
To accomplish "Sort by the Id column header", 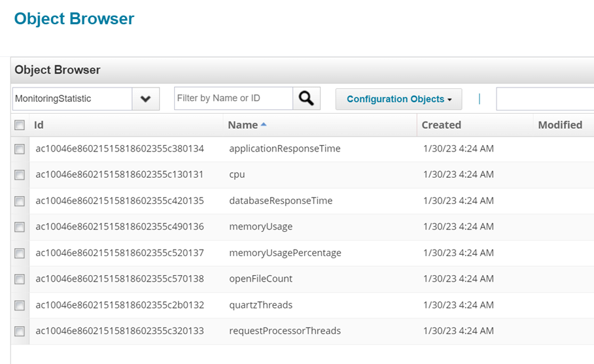I will (39, 125).
